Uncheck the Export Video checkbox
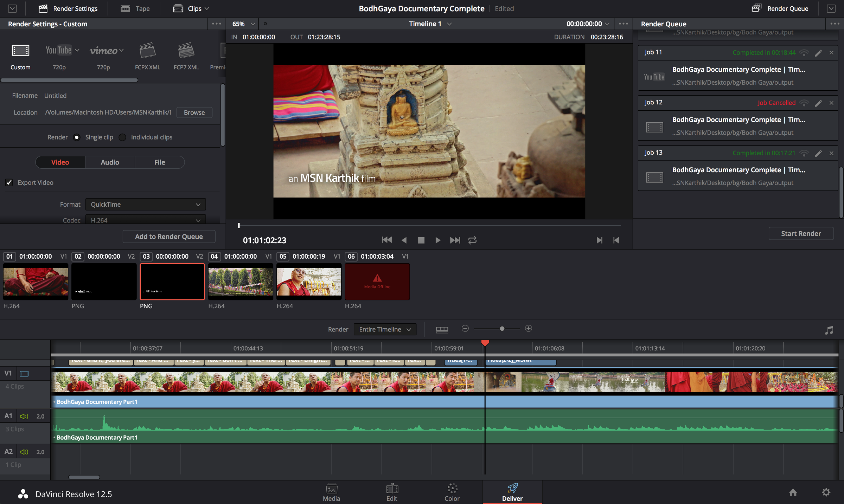Screen dimensions: 844x504 coord(9,182)
